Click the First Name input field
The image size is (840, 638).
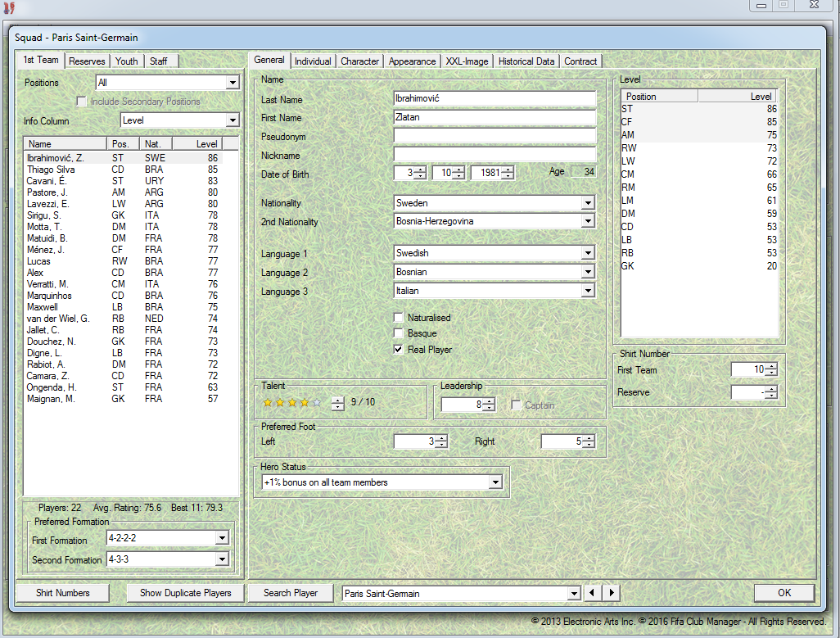(x=495, y=117)
